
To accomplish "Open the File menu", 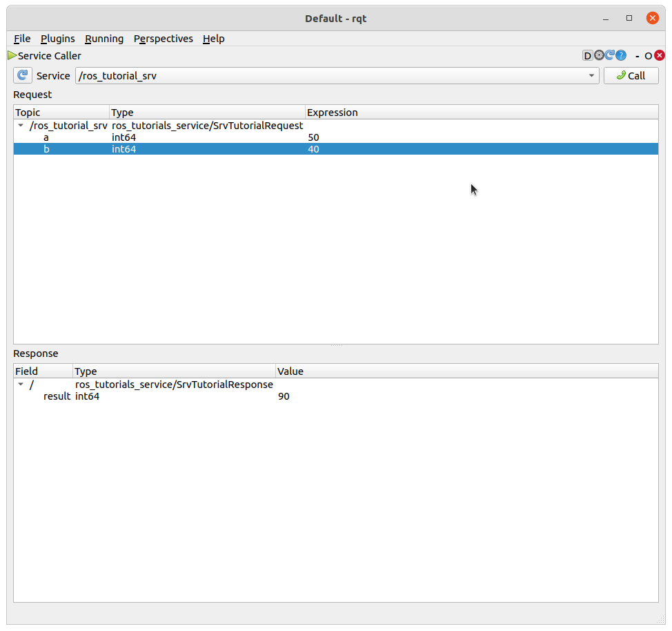I will 22,39.
